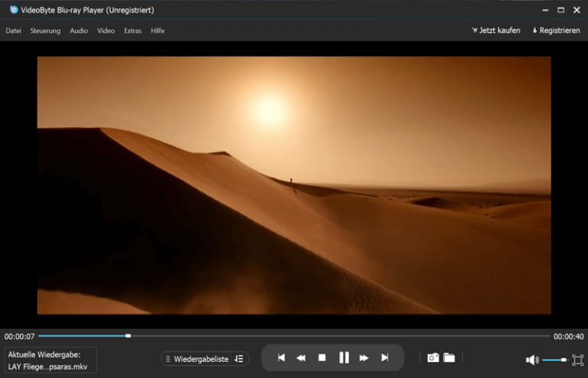The image size is (588, 378).
Task: Open the Steuerung menu
Action: click(x=45, y=31)
